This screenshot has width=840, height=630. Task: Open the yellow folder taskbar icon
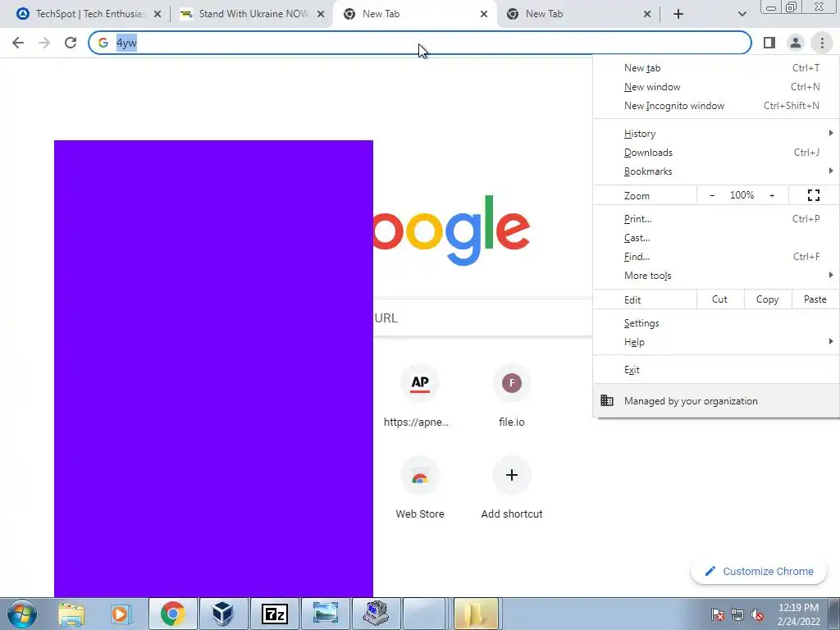click(477, 614)
